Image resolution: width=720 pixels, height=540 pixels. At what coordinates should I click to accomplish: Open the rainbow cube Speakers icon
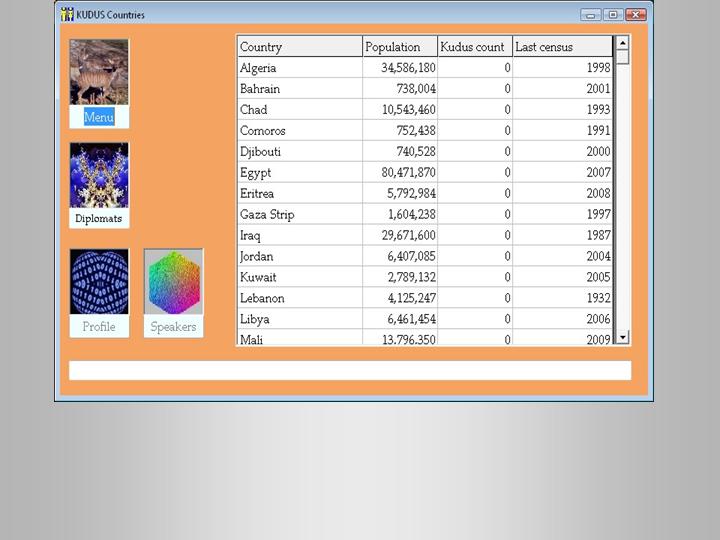[173, 282]
